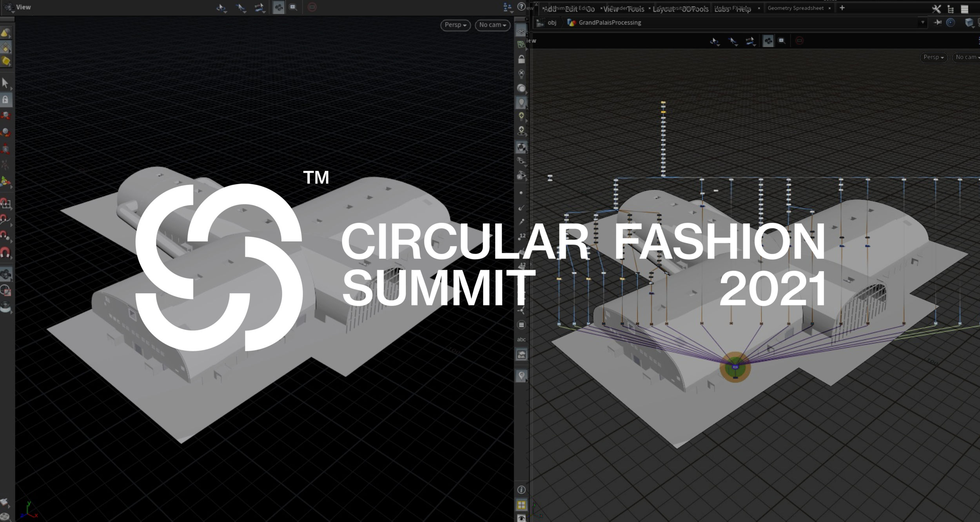Toggle the headlight bulb display option
This screenshot has height=522, width=980.
point(521,103)
